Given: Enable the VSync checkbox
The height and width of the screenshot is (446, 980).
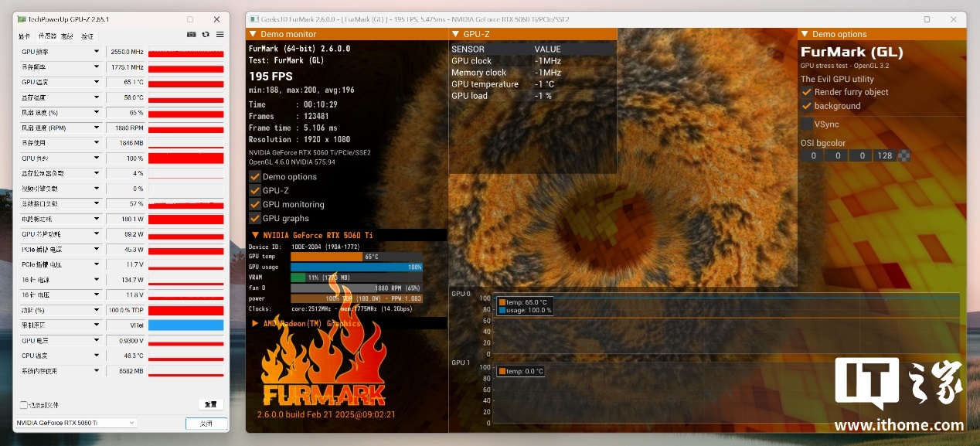Looking at the screenshot, I should click(x=807, y=124).
